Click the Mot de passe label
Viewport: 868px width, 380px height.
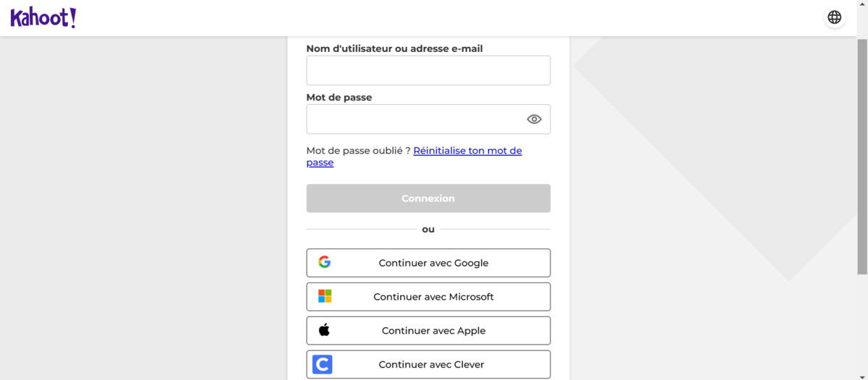pyautogui.click(x=339, y=97)
